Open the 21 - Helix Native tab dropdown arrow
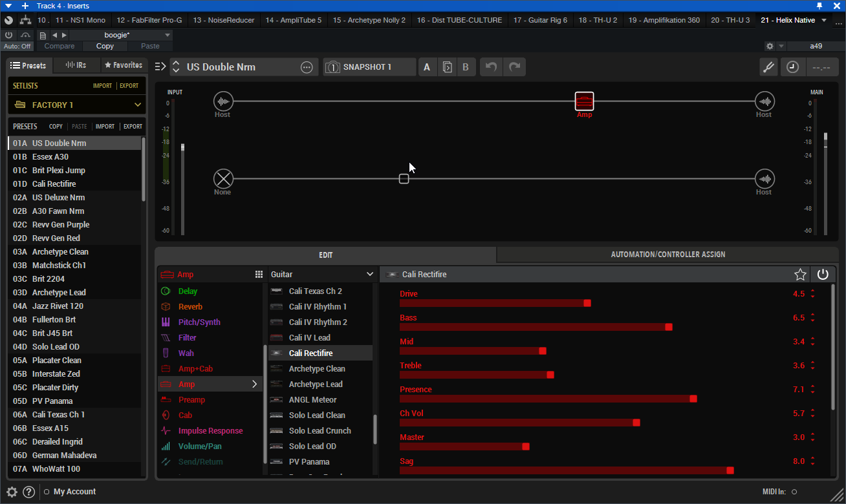846x504 pixels. click(x=823, y=20)
